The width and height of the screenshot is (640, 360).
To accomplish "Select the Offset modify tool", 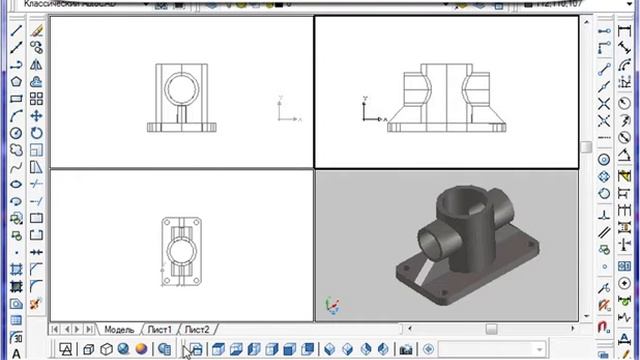I will (x=36, y=82).
